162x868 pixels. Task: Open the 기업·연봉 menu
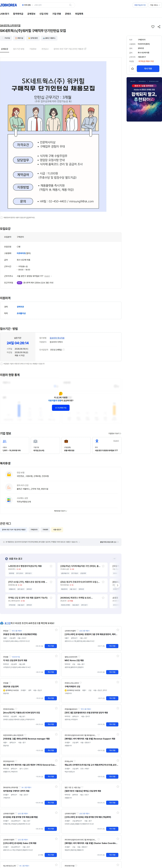pos(57,14)
